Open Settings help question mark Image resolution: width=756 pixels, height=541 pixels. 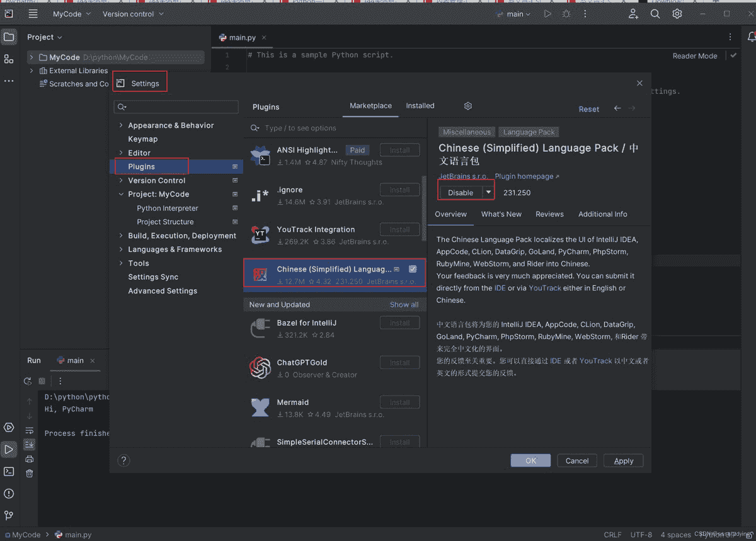coord(123,460)
